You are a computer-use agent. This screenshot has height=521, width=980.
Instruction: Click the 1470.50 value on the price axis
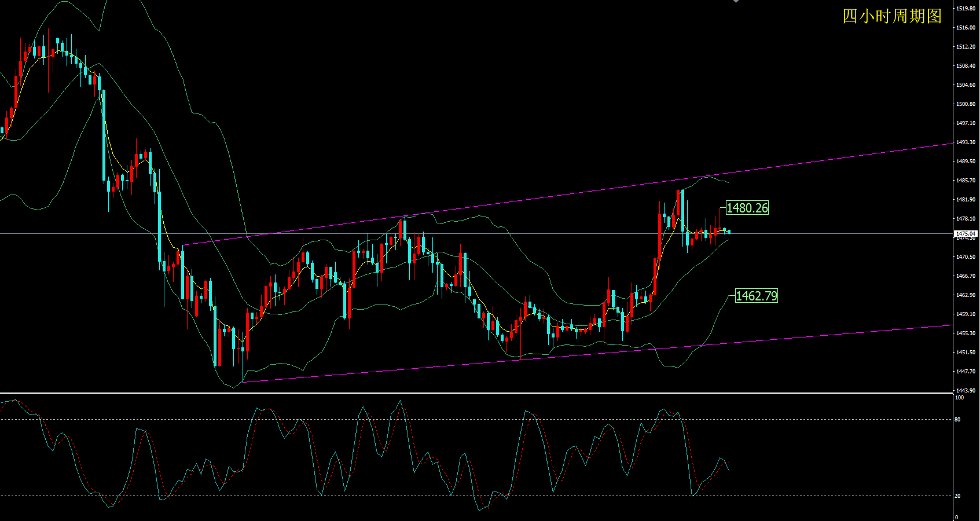coord(966,256)
